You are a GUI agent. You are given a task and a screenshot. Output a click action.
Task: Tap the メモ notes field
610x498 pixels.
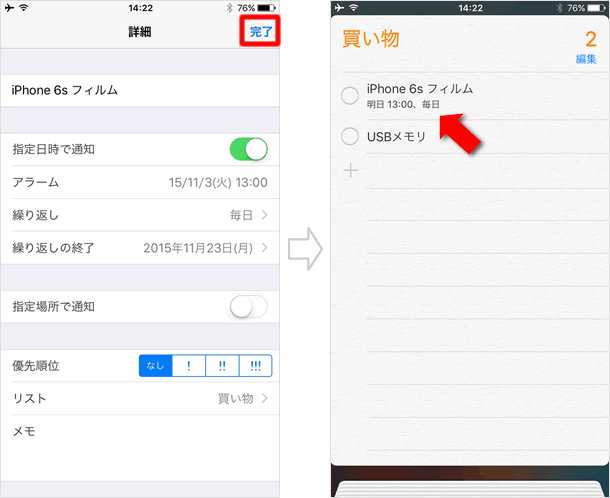pyautogui.click(x=140, y=447)
